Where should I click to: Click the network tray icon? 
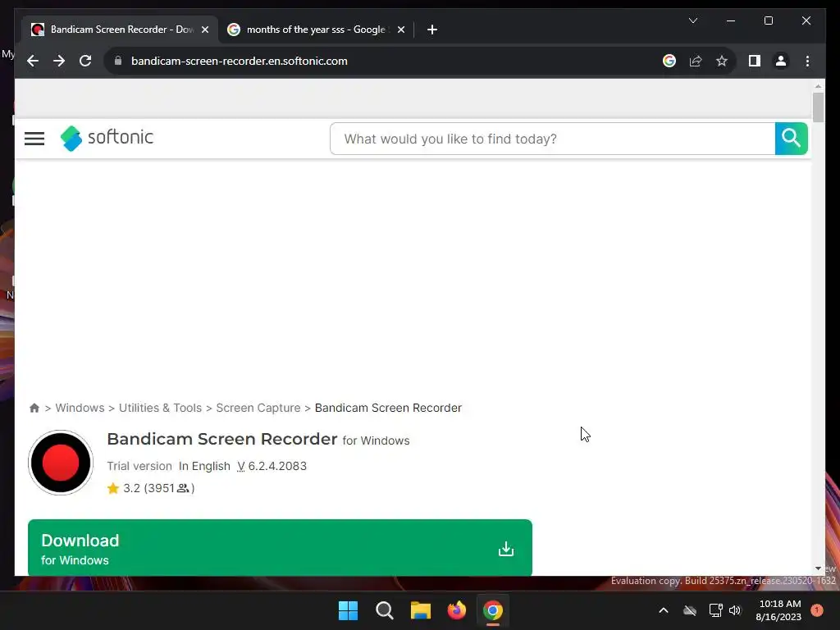pos(715,610)
